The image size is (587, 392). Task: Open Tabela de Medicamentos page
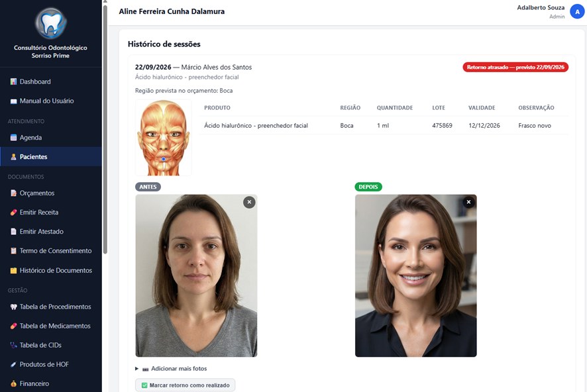(50, 326)
